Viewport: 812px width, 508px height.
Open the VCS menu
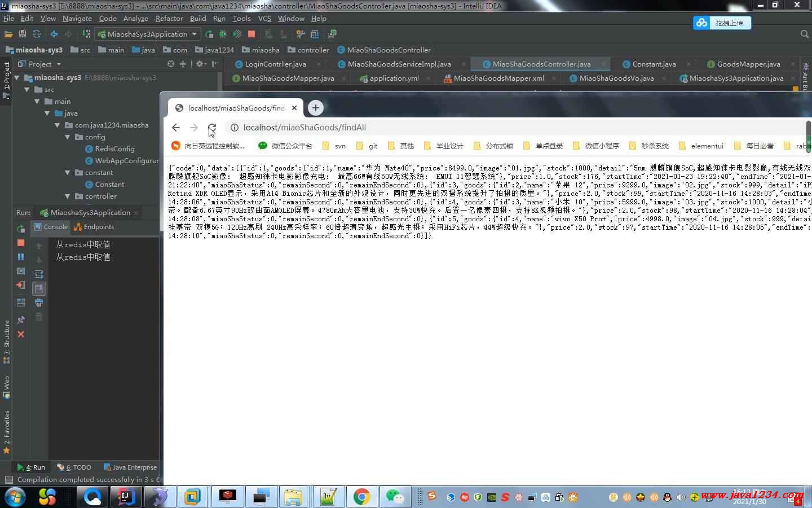(x=264, y=18)
